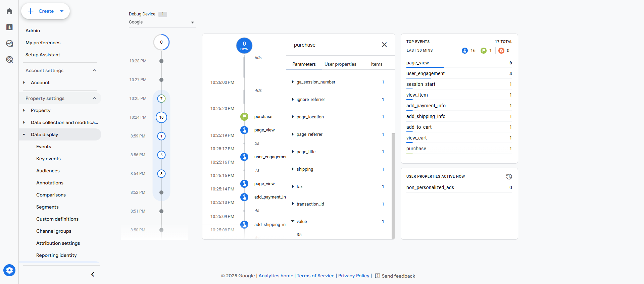Expand the transaction_id parameter

pyautogui.click(x=293, y=204)
